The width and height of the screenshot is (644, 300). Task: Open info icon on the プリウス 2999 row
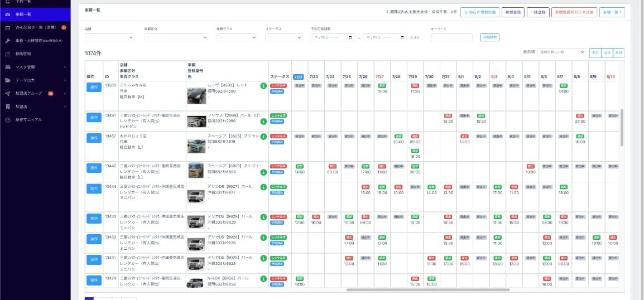click(x=263, y=119)
